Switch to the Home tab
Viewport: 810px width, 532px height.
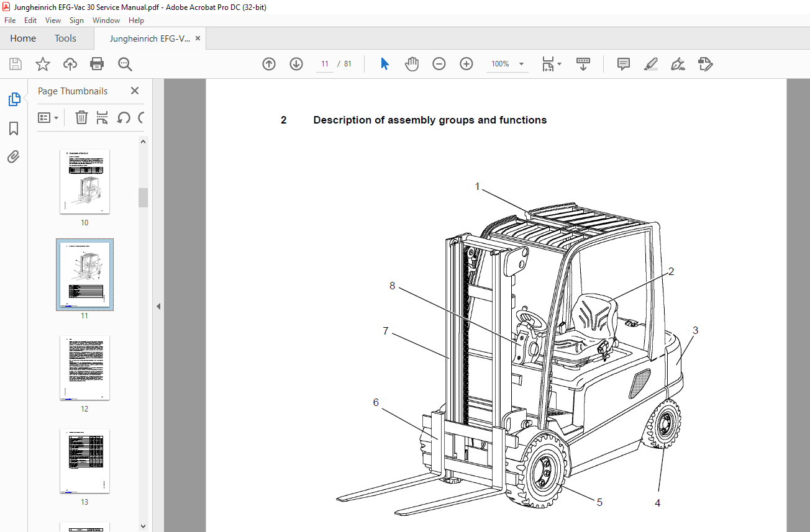(x=23, y=38)
